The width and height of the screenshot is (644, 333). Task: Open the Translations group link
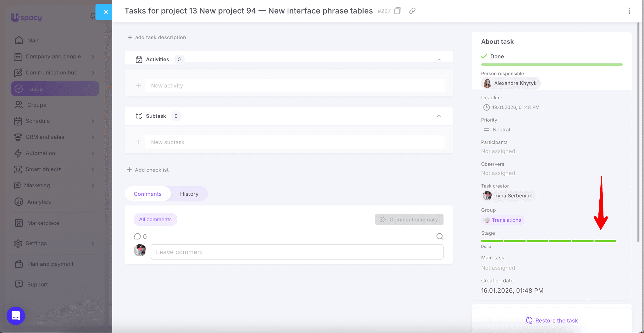pyautogui.click(x=506, y=220)
